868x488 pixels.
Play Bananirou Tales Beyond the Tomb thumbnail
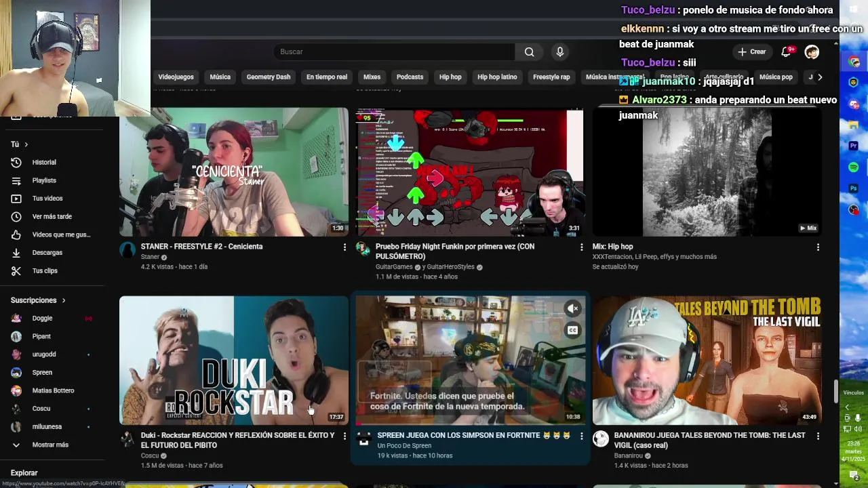click(x=707, y=360)
